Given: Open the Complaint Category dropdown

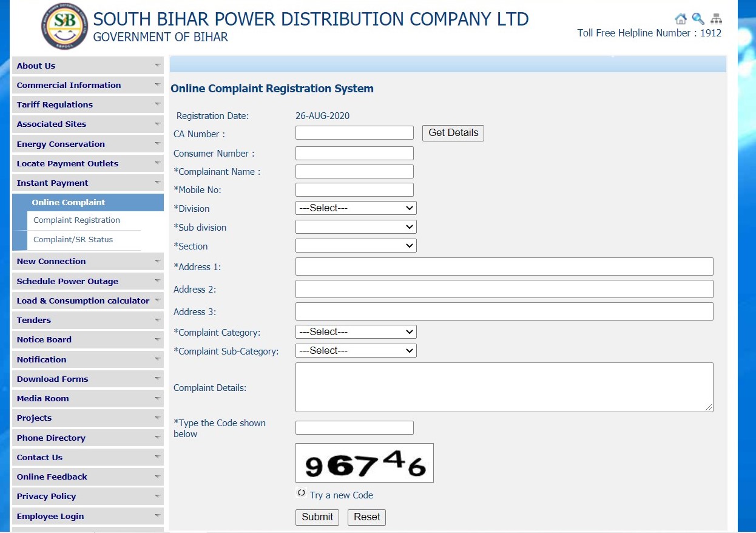Looking at the screenshot, I should 356,332.
